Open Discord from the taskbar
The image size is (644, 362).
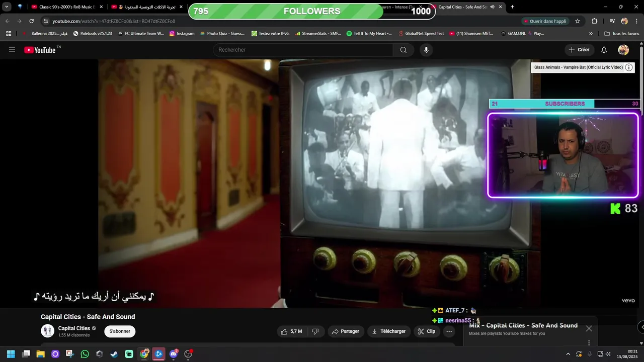pyautogui.click(x=174, y=354)
